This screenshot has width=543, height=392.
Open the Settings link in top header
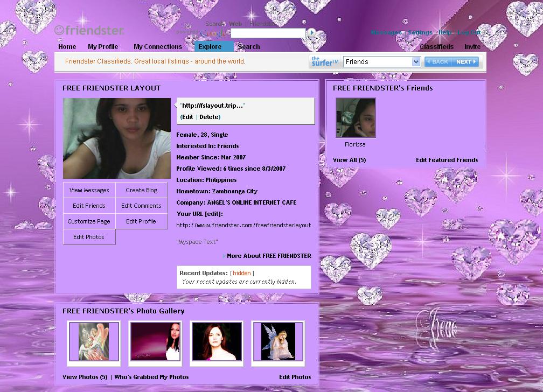click(420, 32)
